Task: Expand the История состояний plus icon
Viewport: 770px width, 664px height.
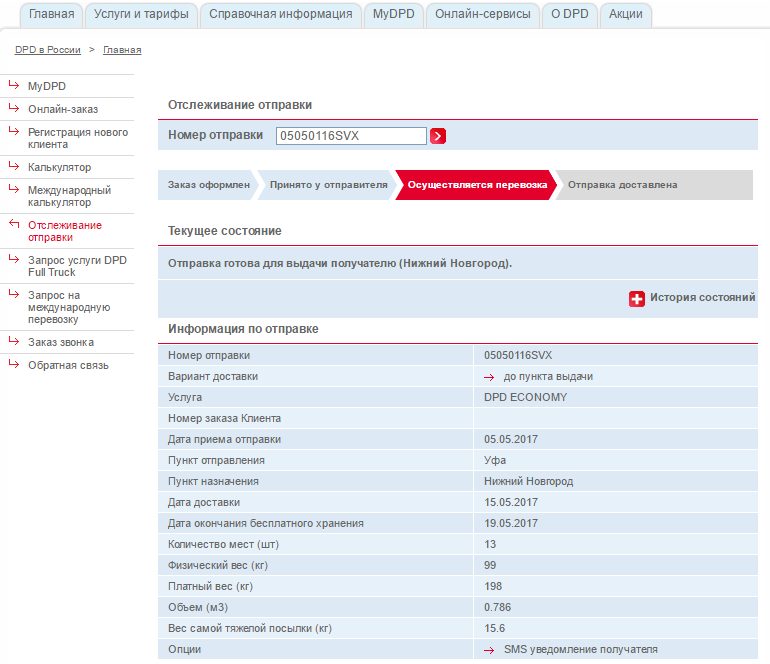Action: coord(636,299)
